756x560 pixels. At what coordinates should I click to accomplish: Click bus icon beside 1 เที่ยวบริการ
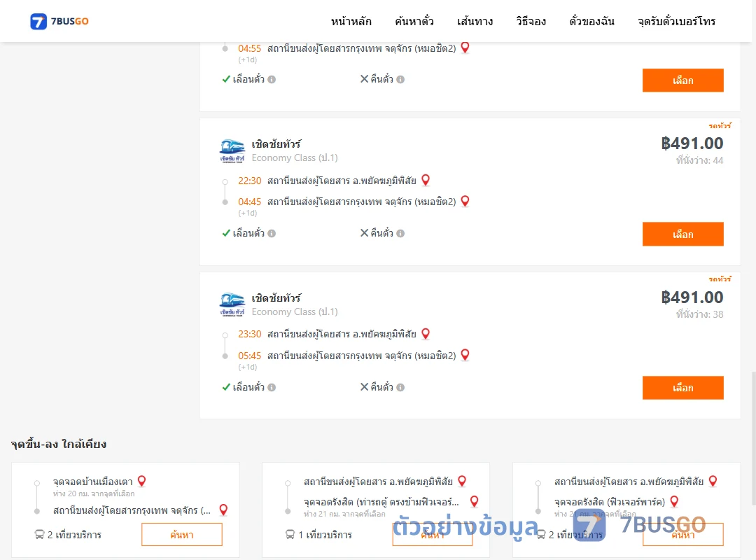[x=290, y=534]
